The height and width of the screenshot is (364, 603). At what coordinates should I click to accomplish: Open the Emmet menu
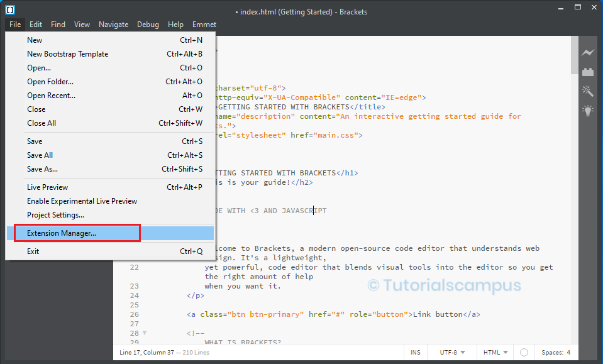pos(204,25)
